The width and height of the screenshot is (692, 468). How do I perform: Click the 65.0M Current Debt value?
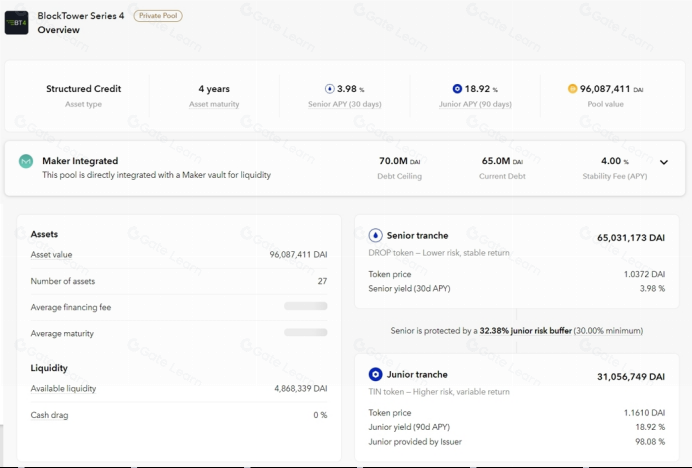[502, 161]
